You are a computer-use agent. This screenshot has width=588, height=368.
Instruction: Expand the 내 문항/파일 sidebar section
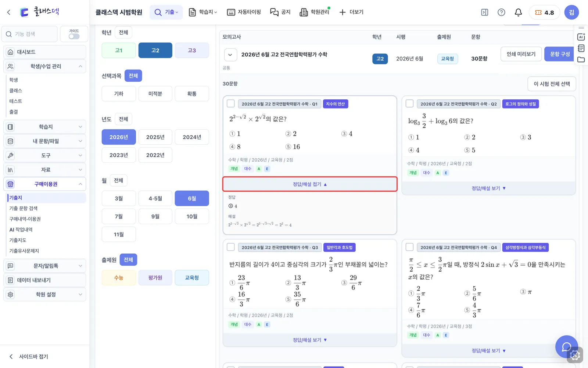pyautogui.click(x=44, y=141)
